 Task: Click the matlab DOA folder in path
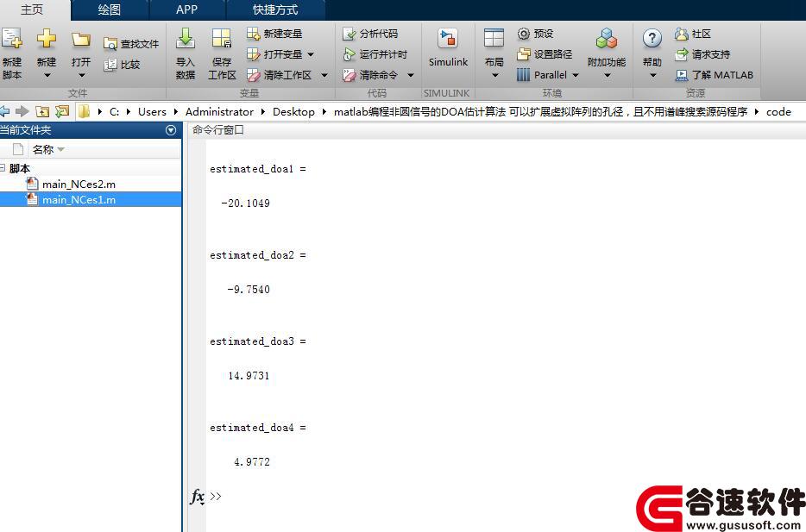(540, 112)
